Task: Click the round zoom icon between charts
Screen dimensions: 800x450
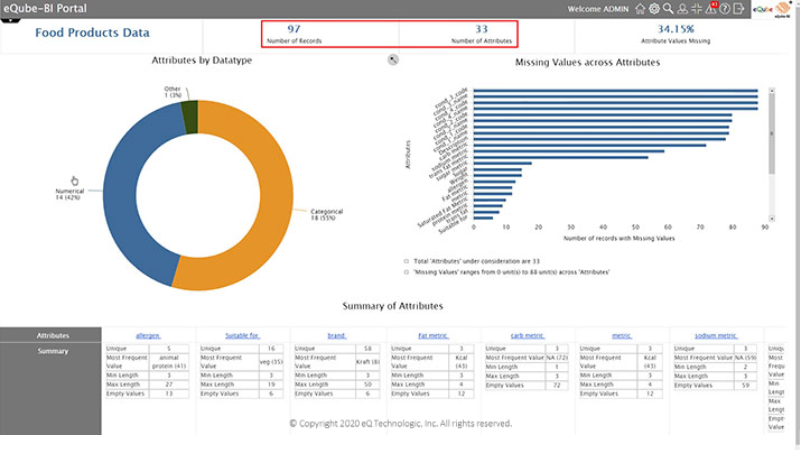Action: (393, 60)
